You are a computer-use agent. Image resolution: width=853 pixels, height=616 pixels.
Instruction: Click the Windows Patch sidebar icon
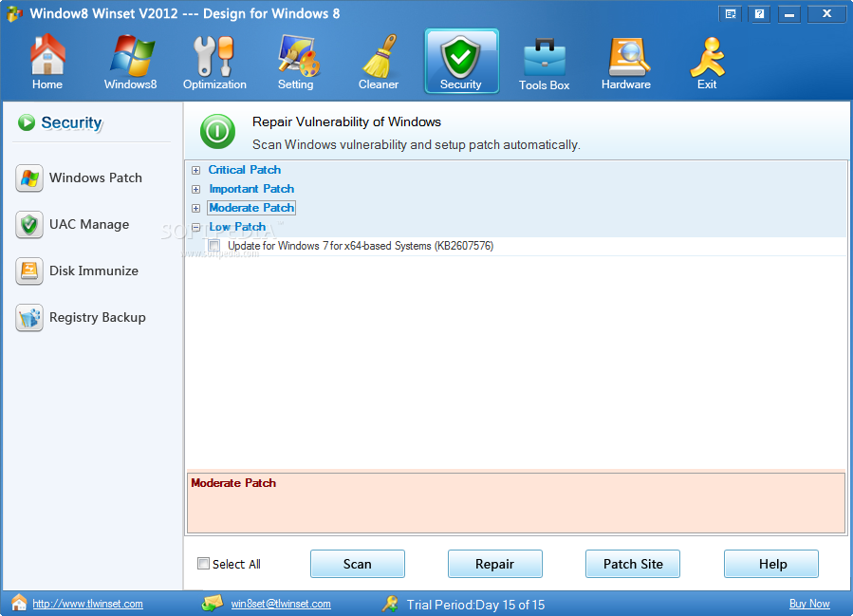coord(29,177)
